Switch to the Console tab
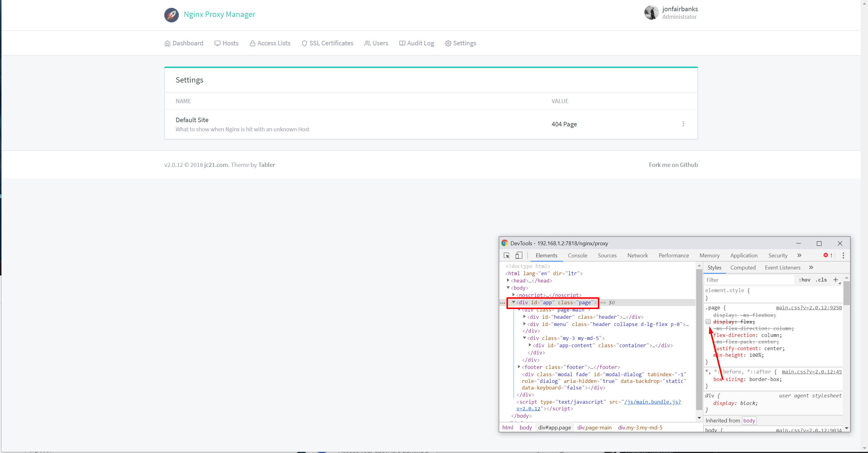Screen dimensions: 868x453 click(x=577, y=255)
